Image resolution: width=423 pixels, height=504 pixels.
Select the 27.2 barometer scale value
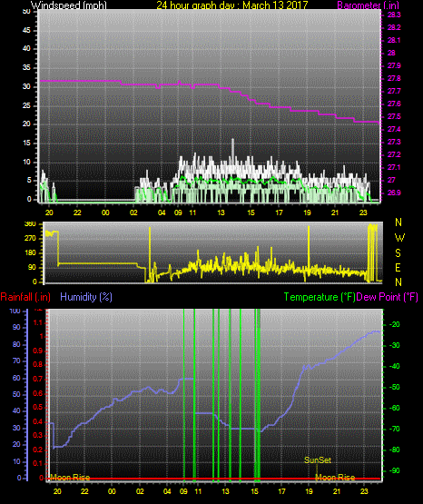[394, 155]
